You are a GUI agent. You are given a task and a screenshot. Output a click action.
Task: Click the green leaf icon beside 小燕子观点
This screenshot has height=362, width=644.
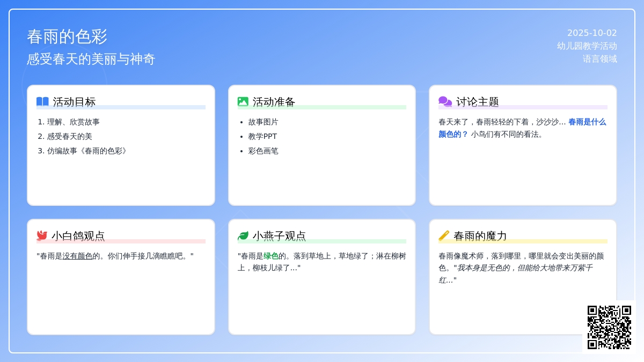point(243,235)
